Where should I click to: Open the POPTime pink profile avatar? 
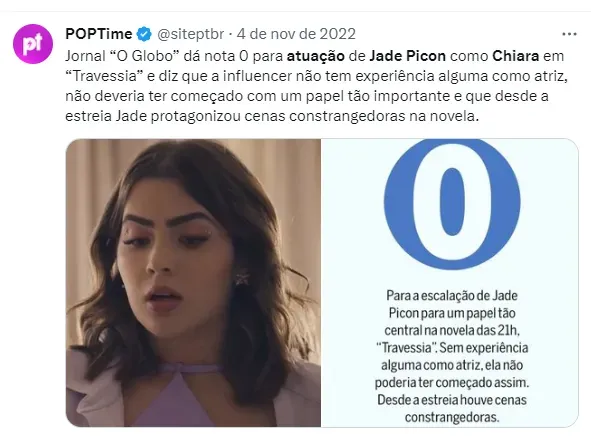click(33, 44)
